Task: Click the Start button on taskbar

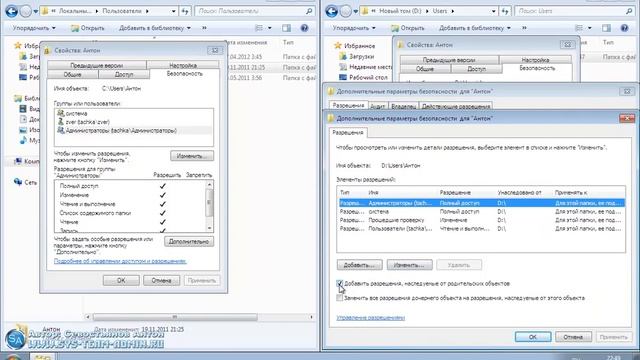Action: (x=12, y=358)
